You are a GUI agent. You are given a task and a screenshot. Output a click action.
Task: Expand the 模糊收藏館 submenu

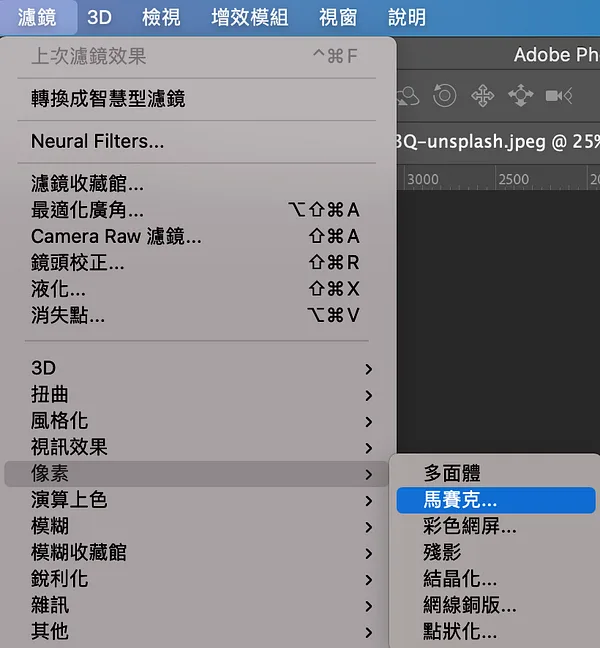196,553
